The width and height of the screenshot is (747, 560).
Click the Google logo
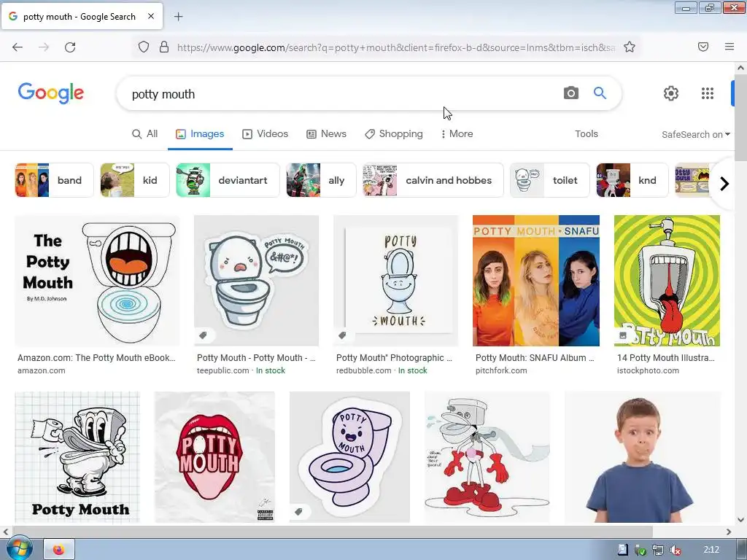tap(51, 93)
